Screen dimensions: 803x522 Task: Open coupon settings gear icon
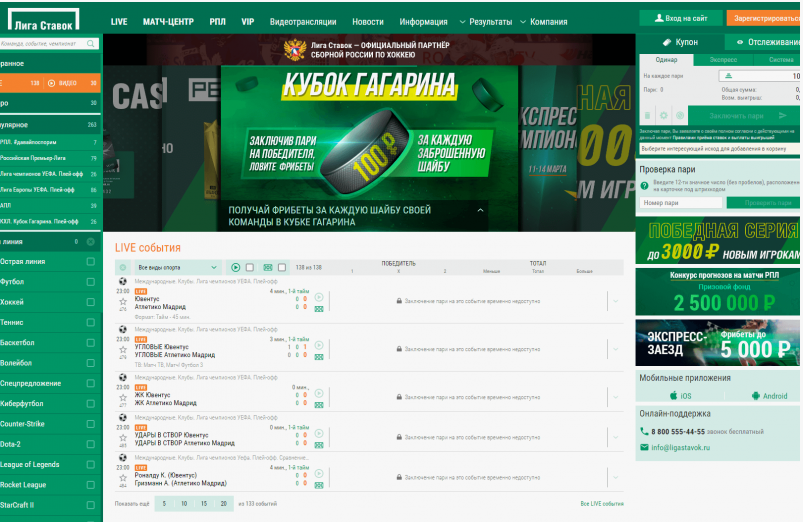coord(664,116)
